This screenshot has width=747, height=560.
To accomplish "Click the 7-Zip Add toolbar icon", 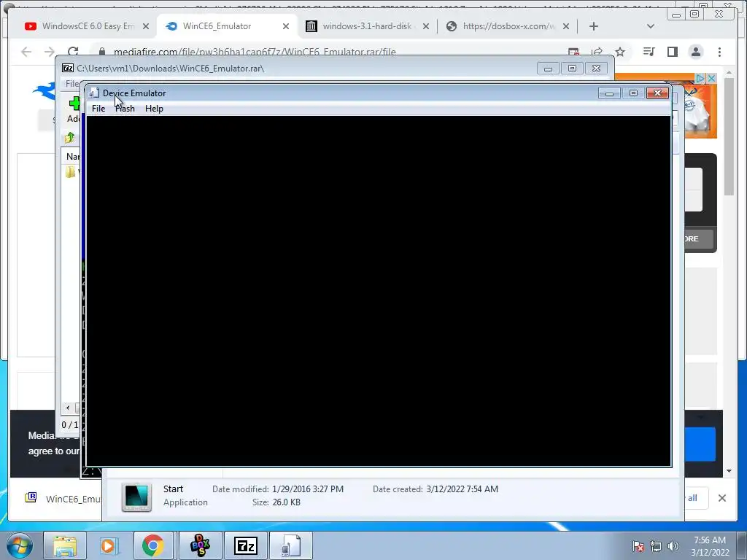I will [x=74, y=103].
